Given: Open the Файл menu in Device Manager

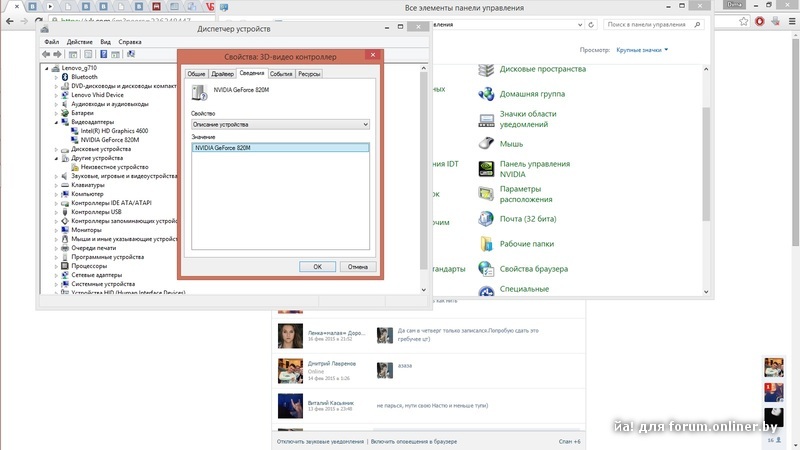Looking at the screenshot, I should point(52,42).
